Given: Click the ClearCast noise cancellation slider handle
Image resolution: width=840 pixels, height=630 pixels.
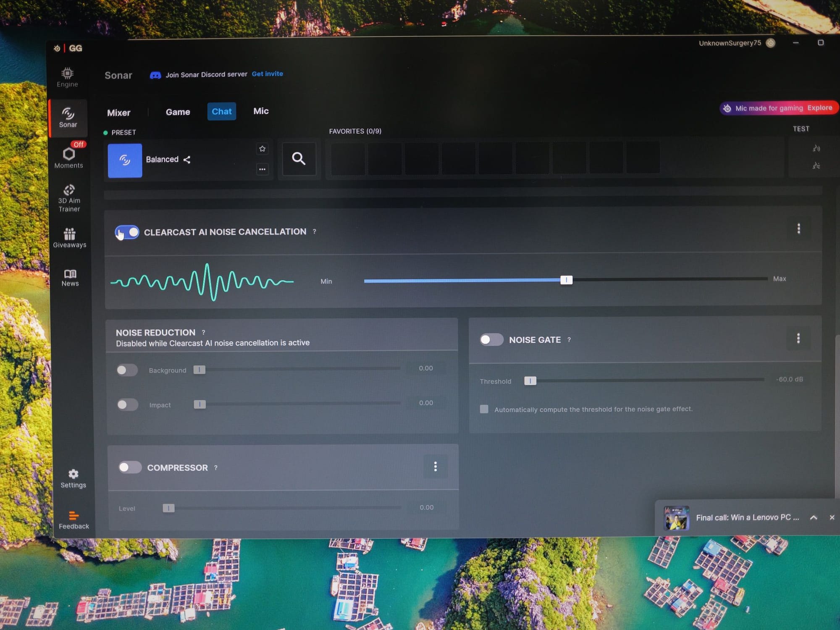Looking at the screenshot, I should click(566, 280).
